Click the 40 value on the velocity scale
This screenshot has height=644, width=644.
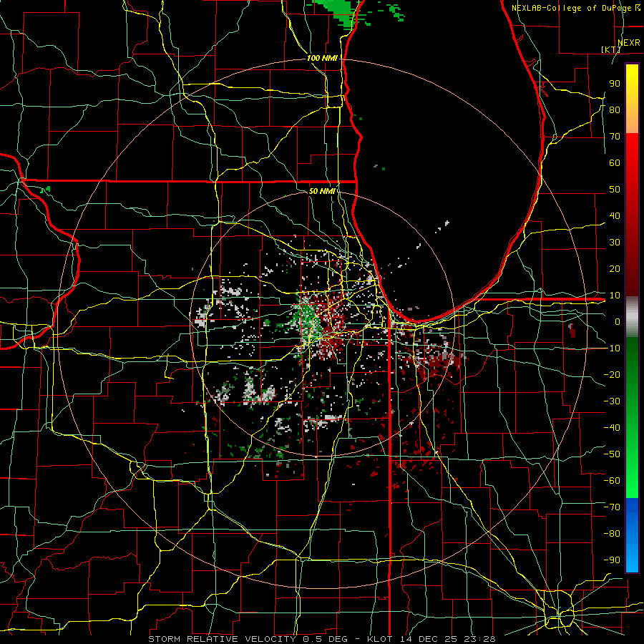[x=615, y=215]
